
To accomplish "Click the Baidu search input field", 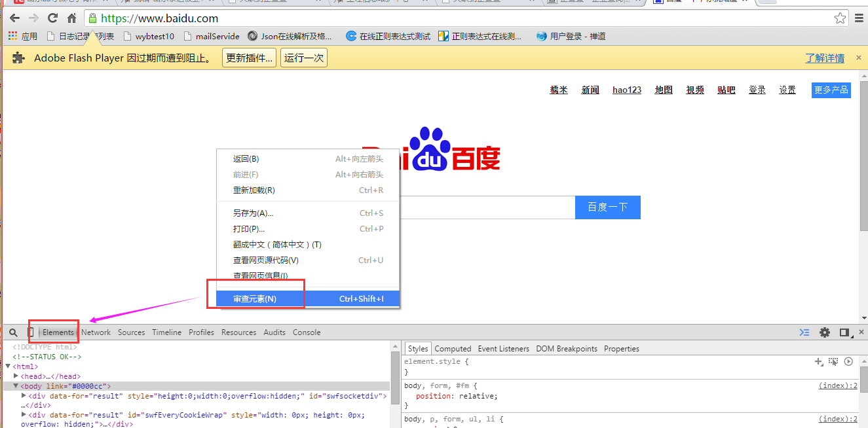I will pos(487,207).
